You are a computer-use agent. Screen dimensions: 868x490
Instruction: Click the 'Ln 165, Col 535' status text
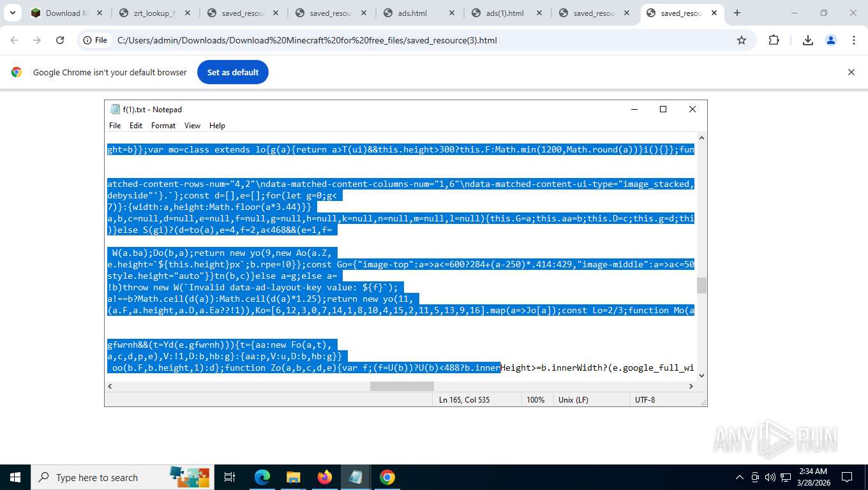click(464, 399)
